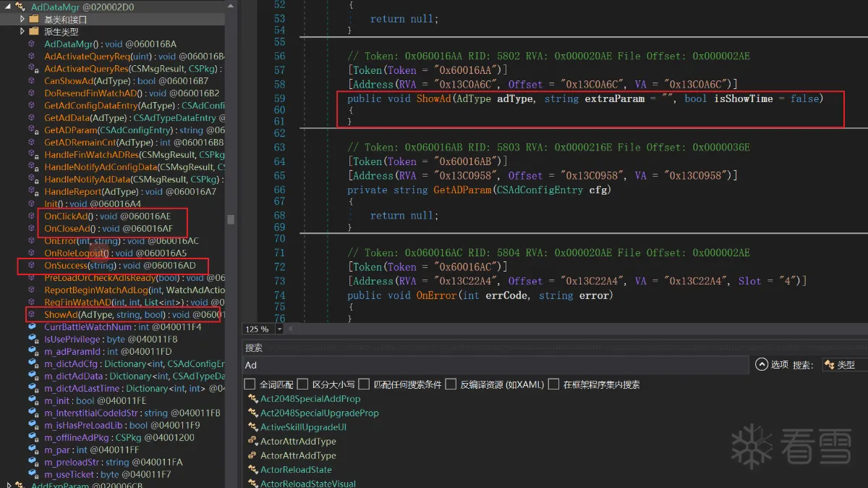Image resolution: width=868 pixels, height=488 pixels.
Task: Click the field icon beside CurrBattleWatchNum
Action: pyautogui.click(x=31, y=327)
